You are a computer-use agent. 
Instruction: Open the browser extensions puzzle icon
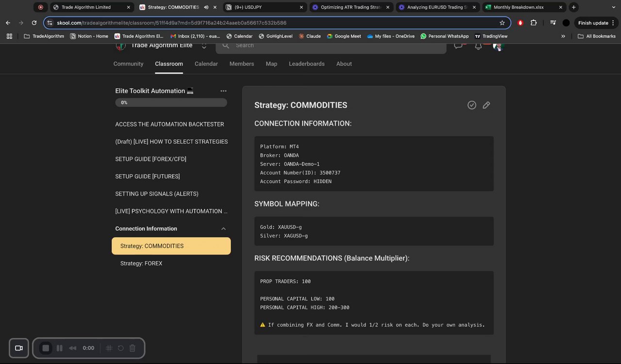534,23
